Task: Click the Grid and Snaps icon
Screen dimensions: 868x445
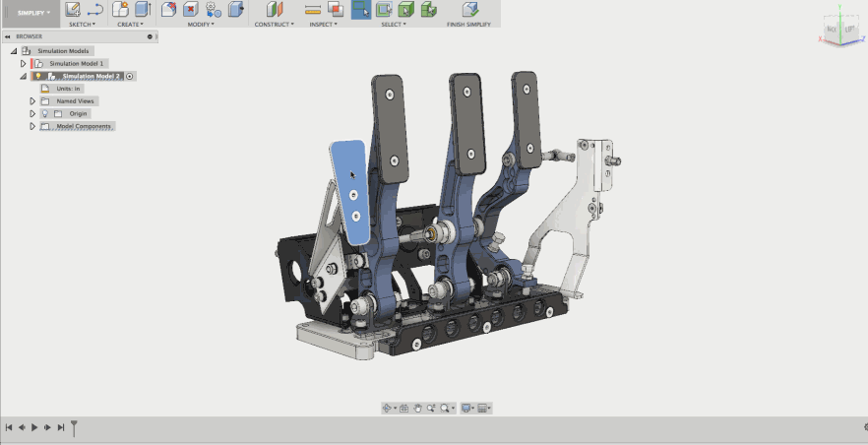Action: pyautogui.click(x=481, y=409)
